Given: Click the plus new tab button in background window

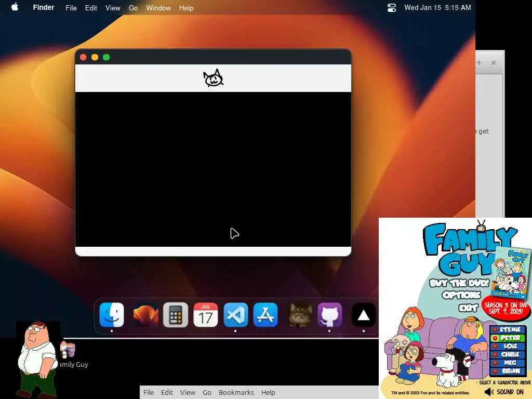Looking at the screenshot, I should (479, 63).
